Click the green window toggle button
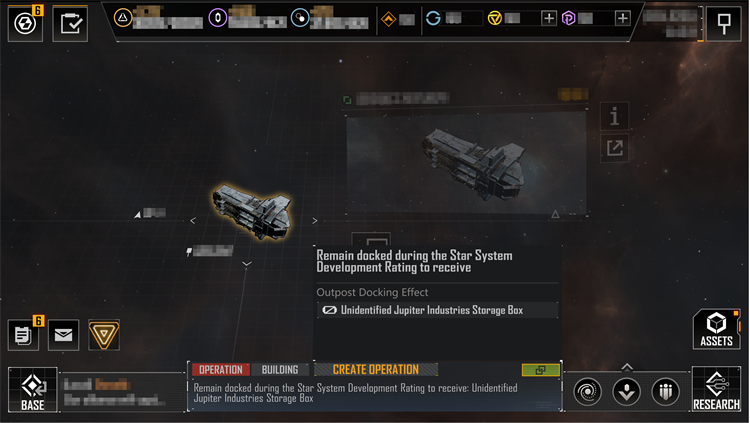The width and height of the screenshot is (750, 423). 540,370
